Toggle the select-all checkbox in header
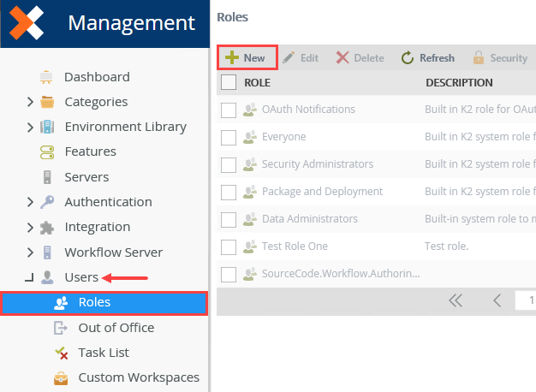 229,83
